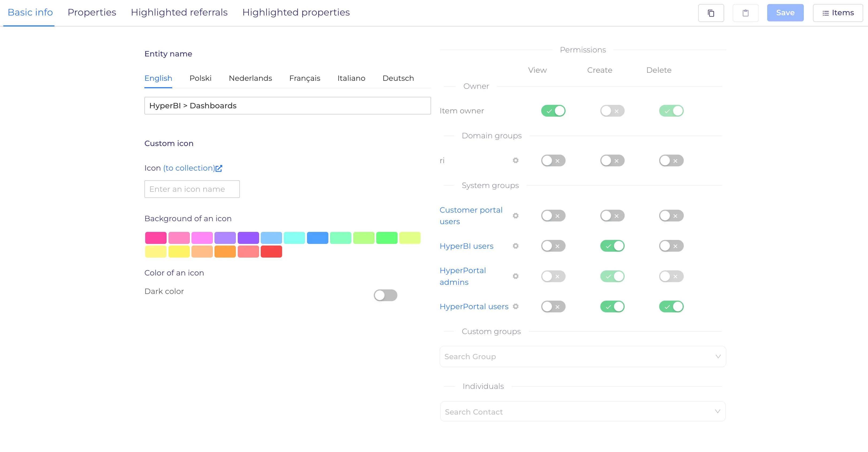Open the Customer portal users group link
Image resolution: width=868 pixels, height=452 pixels.
pyautogui.click(x=471, y=216)
